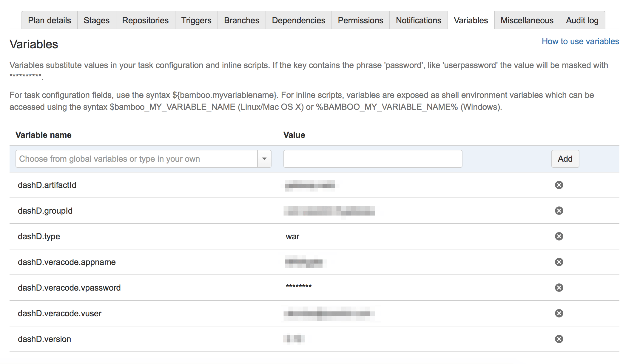
Task: Go to the Repositories tab
Action: coord(145,20)
